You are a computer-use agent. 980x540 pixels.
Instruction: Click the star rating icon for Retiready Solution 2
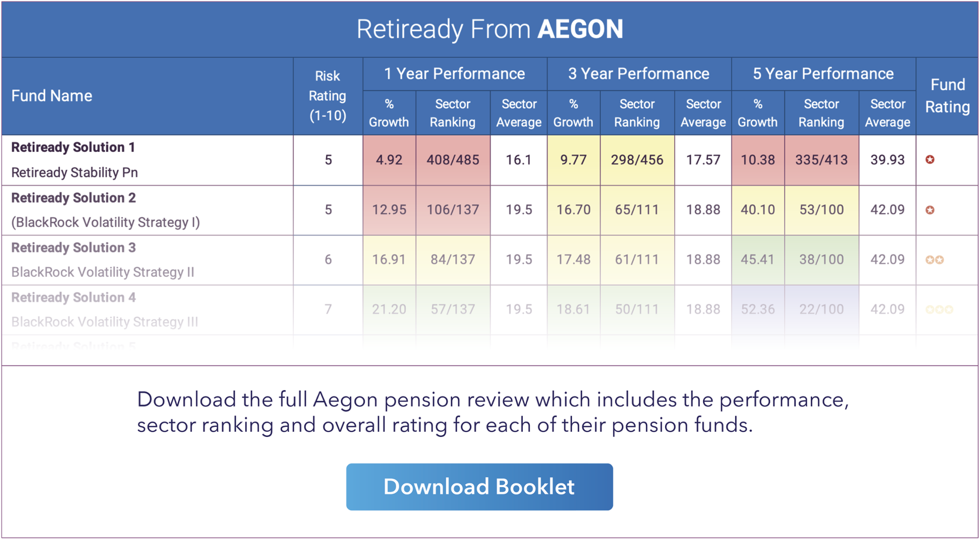pos(930,210)
